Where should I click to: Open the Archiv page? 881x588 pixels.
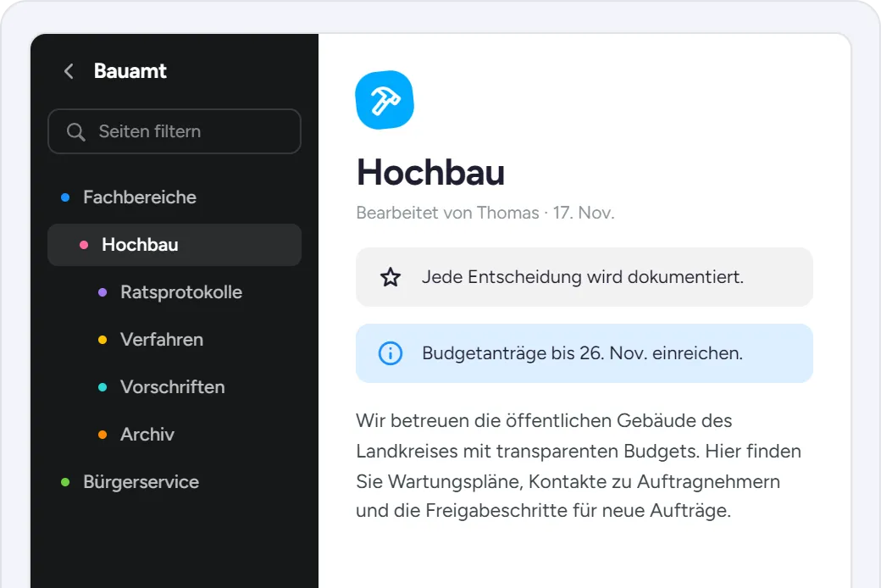coord(175,435)
